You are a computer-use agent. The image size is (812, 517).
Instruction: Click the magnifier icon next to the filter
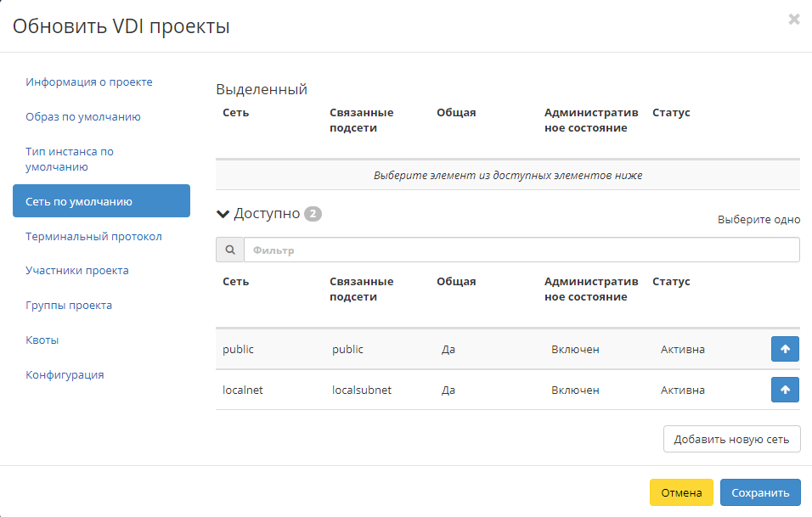tap(229, 250)
